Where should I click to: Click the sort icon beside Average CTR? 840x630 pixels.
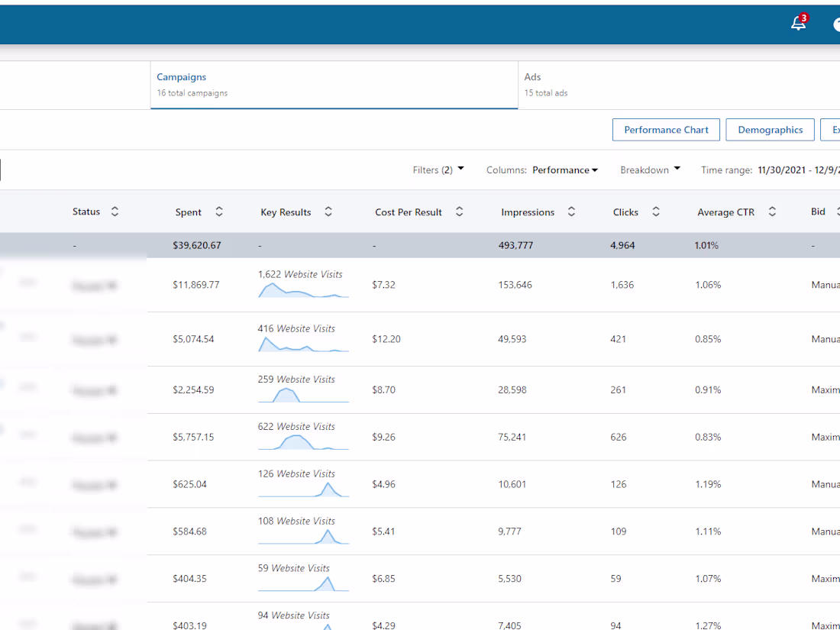[x=772, y=212]
